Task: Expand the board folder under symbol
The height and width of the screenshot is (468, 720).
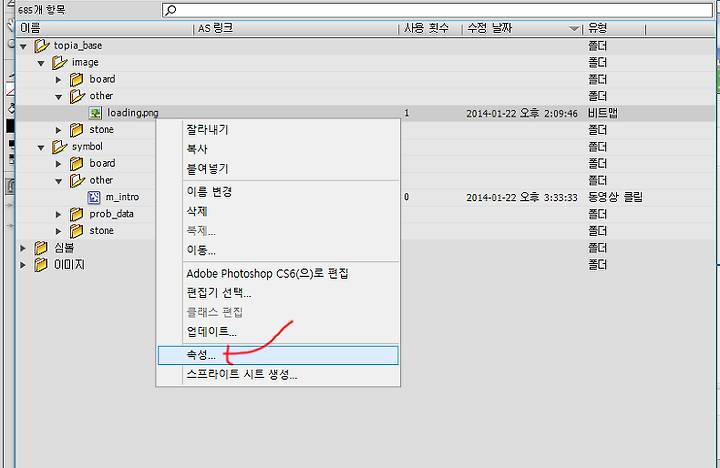Action: tap(58, 164)
